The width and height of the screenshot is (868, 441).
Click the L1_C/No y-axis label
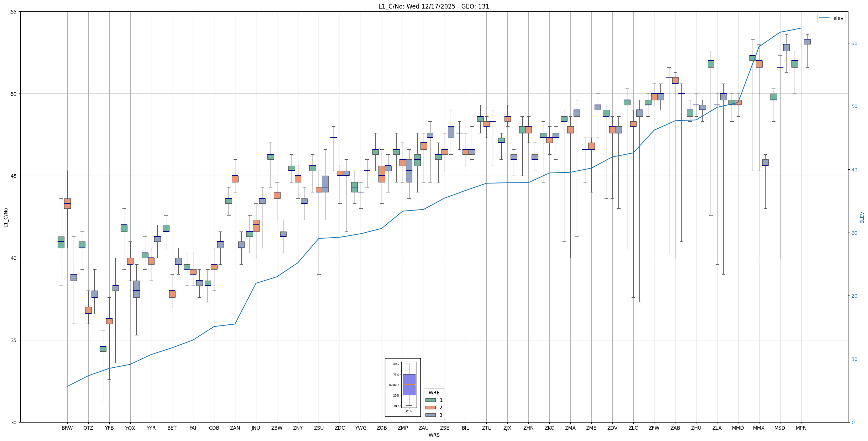click(x=6, y=217)
